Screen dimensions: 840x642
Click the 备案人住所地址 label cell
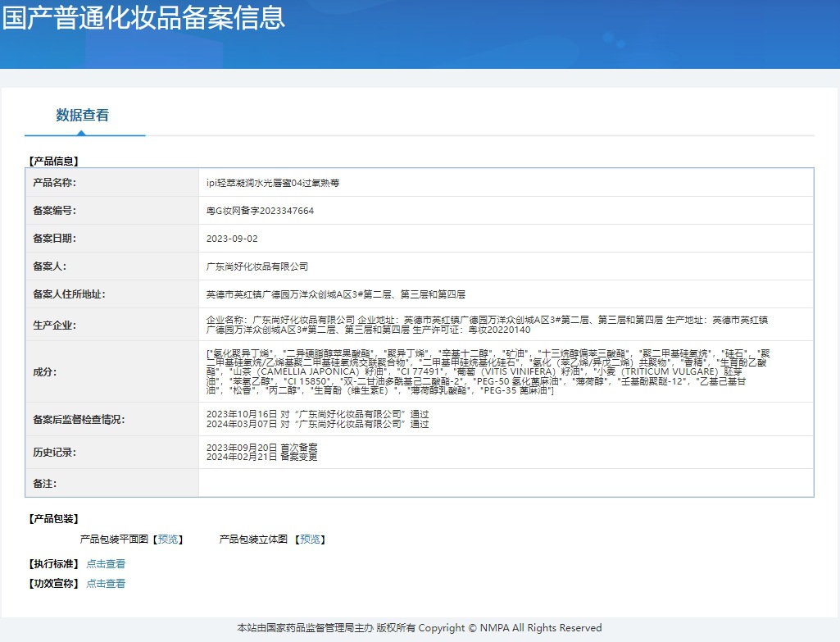[112, 294]
